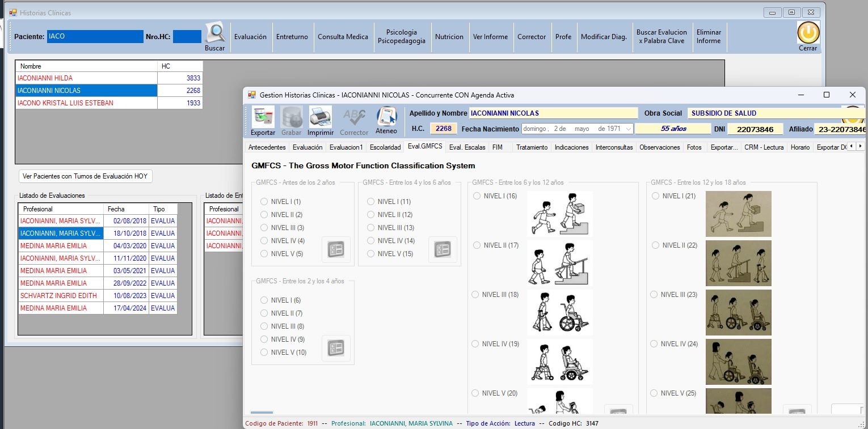
Task: Click the Grabar disk icon
Action: 292,117
